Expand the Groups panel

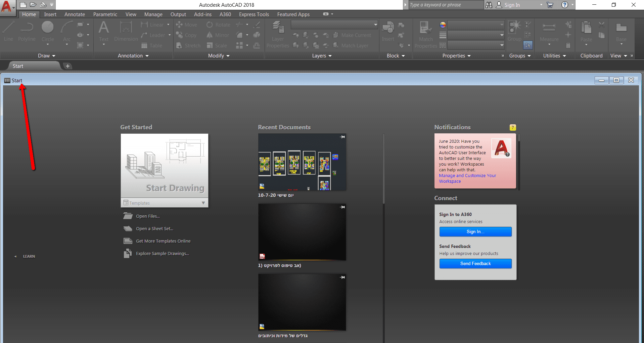pos(520,56)
